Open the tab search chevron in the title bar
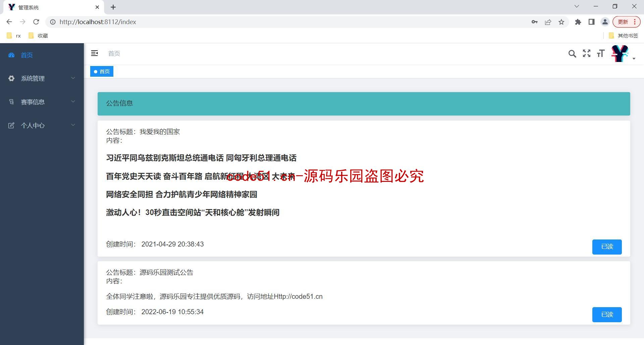 [577, 6]
